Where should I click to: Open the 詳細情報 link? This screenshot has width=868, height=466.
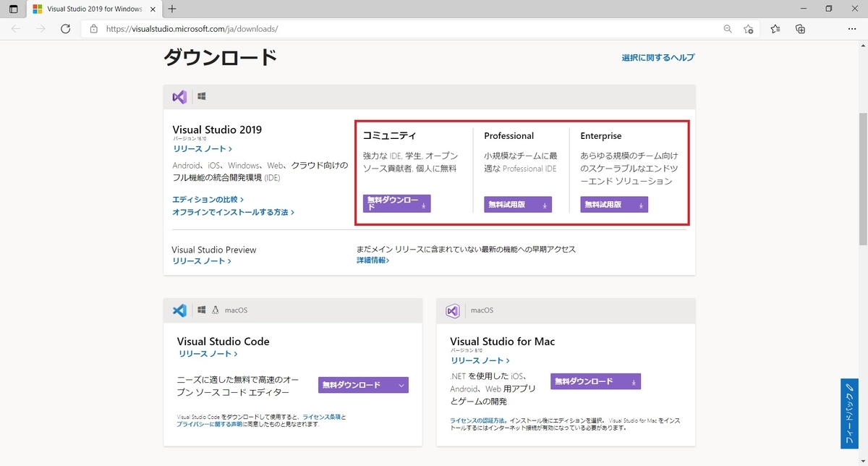pyautogui.click(x=373, y=260)
